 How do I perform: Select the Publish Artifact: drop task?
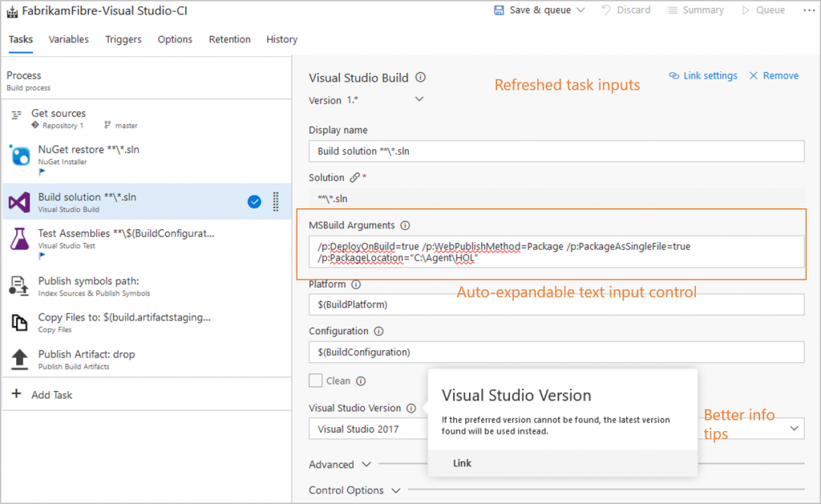pos(147,359)
